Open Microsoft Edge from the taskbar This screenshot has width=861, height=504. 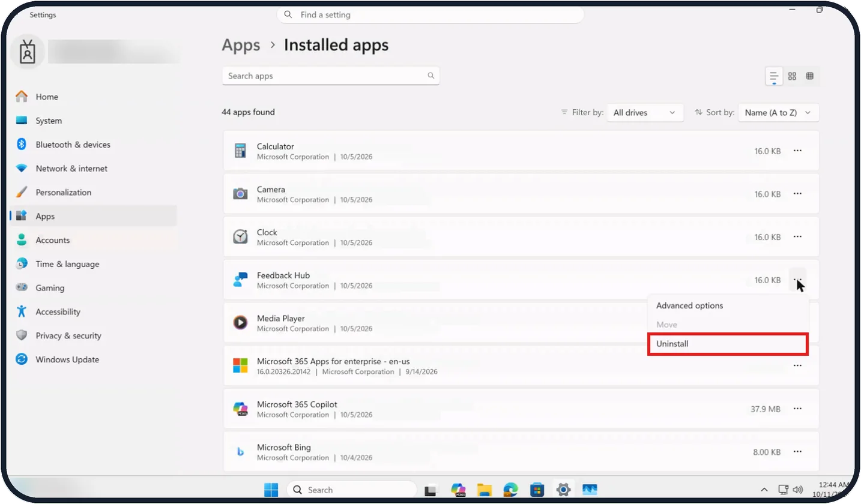tap(510, 490)
